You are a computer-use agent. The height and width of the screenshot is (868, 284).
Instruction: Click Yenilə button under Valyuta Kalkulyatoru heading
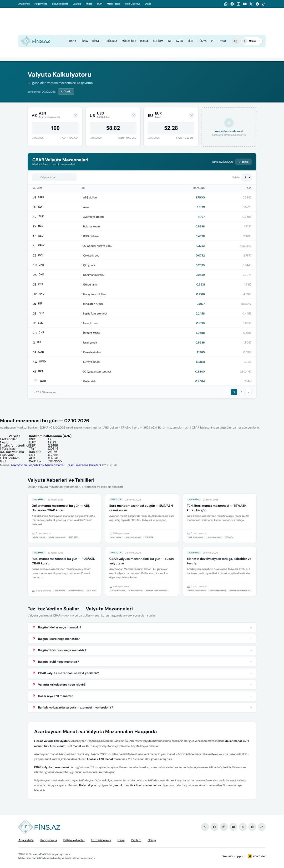pos(66,92)
